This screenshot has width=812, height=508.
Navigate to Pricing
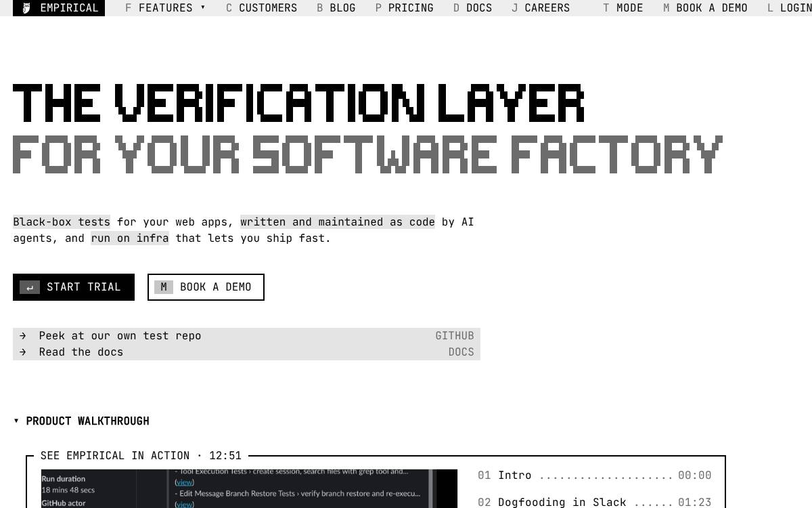pyautogui.click(x=405, y=8)
